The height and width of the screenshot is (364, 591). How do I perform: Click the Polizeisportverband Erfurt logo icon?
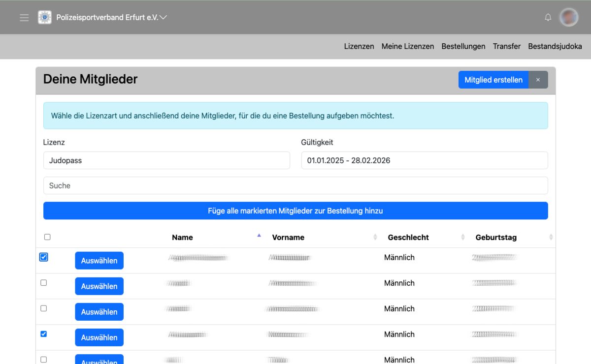pyautogui.click(x=45, y=17)
